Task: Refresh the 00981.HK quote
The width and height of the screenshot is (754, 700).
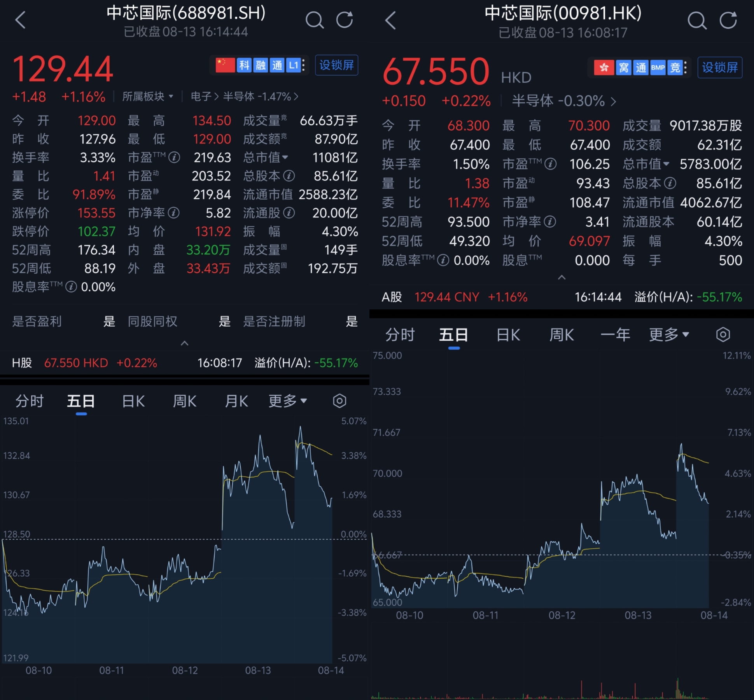Action: point(728,20)
